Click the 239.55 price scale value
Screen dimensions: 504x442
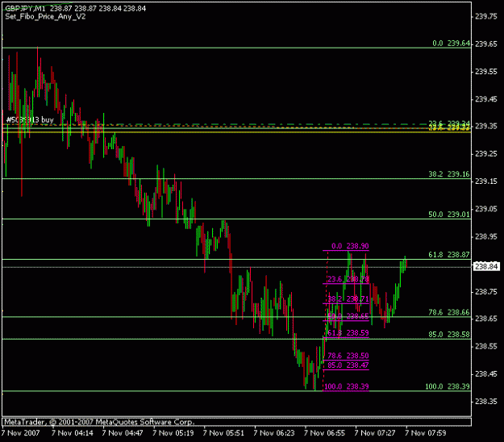tap(486, 71)
